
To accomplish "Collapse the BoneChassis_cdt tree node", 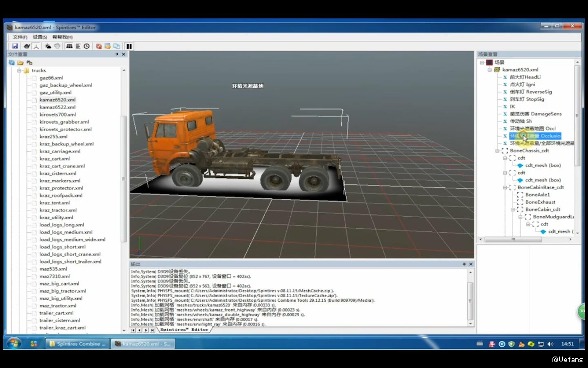I will pyautogui.click(x=497, y=150).
